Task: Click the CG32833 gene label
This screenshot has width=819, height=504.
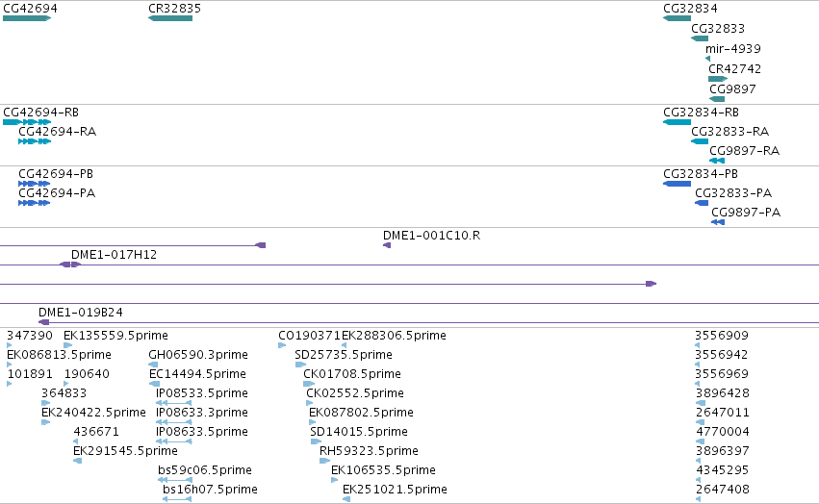Action: tap(718, 28)
